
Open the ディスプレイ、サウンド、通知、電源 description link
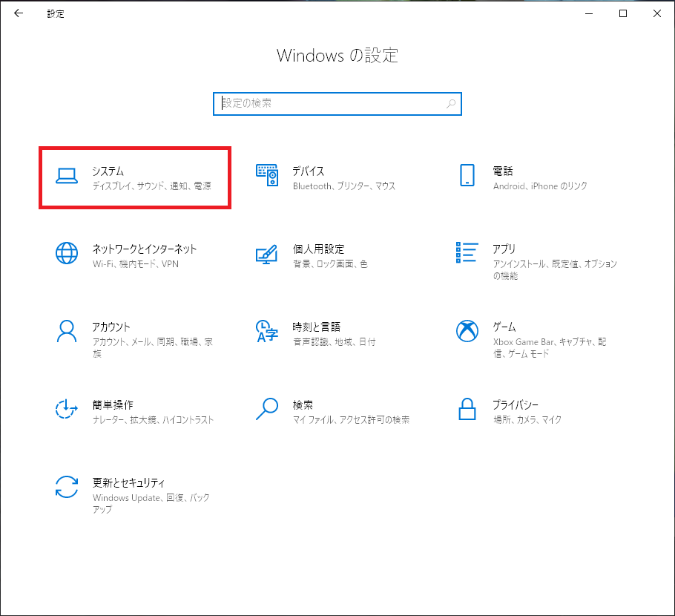[151, 186]
